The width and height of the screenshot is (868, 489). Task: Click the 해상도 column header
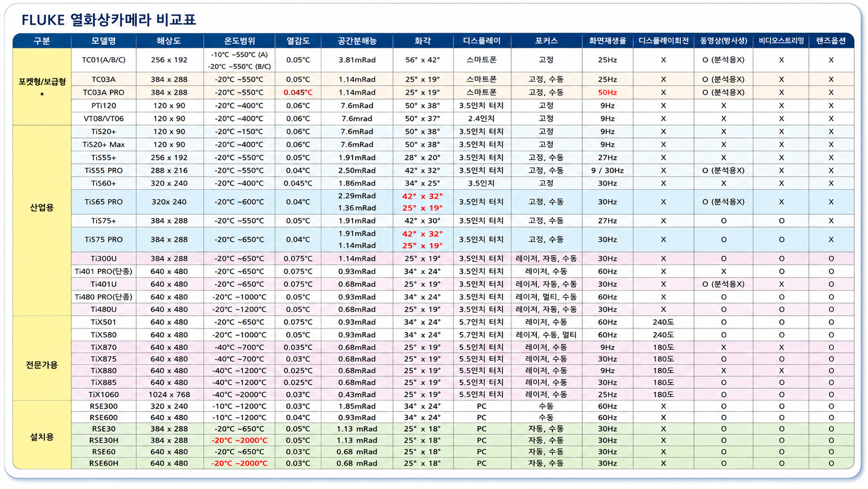point(169,41)
